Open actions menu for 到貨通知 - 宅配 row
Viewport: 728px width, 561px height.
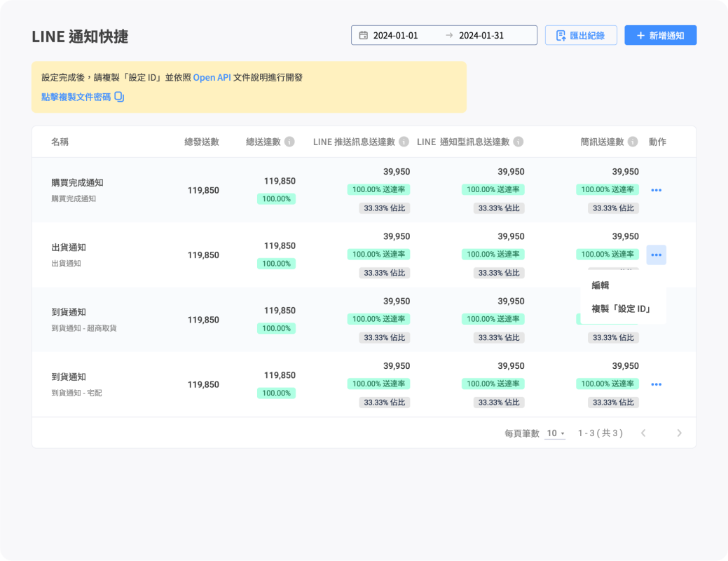coord(656,384)
